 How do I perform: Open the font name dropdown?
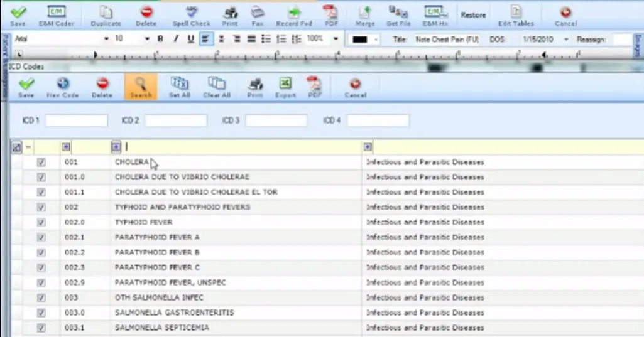click(x=106, y=39)
